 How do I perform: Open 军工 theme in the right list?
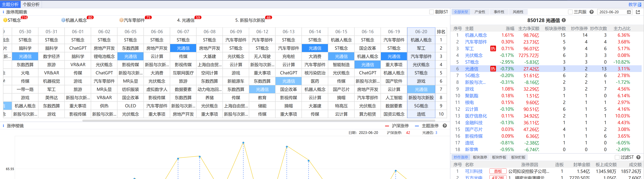[469, 49]
